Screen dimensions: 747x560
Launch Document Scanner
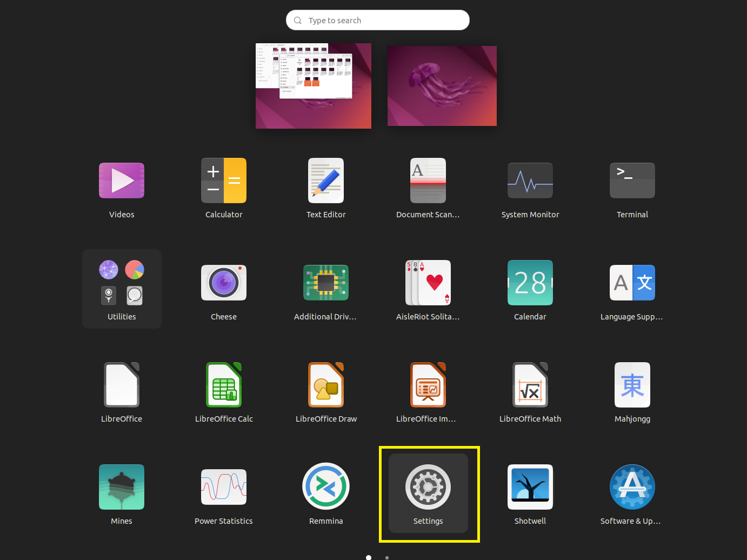428,181
